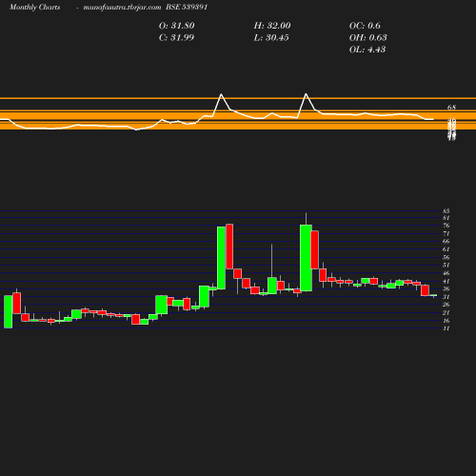The width and height of the screenshot is (476, 476).
Task: Click the "OH: 0.63" reading
Action: pyautogui.click(x=368, y=38)
